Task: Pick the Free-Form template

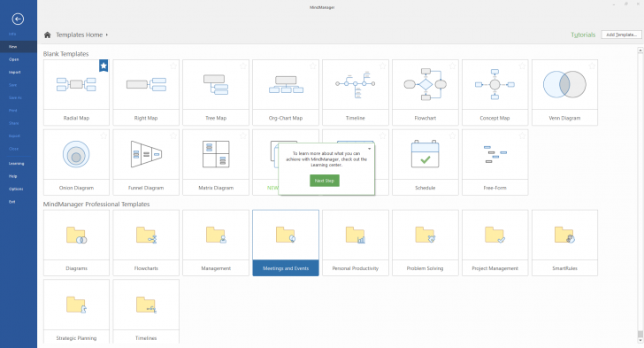Action: point(494,162)
